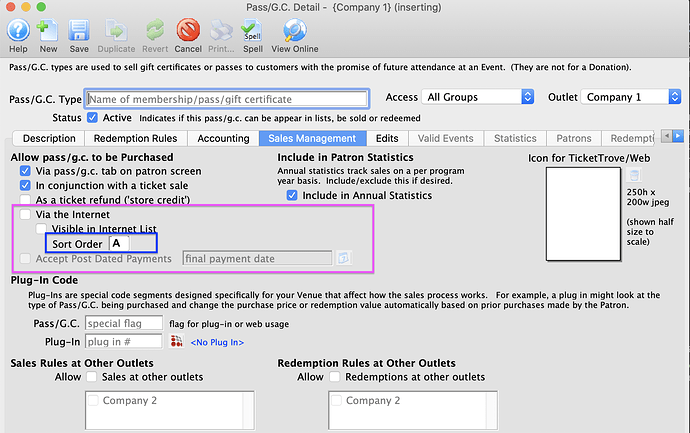Enable As a ticket refund store credit
This screenshot has width=690, height=433.
[25, 200]
